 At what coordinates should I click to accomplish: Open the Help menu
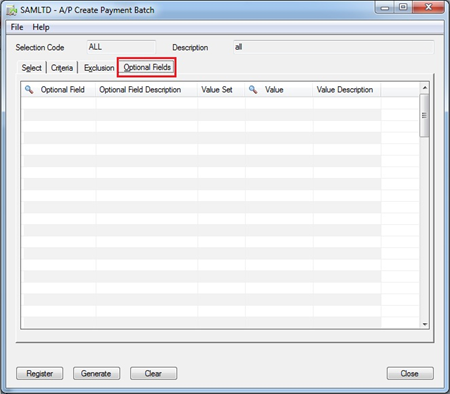41,27
